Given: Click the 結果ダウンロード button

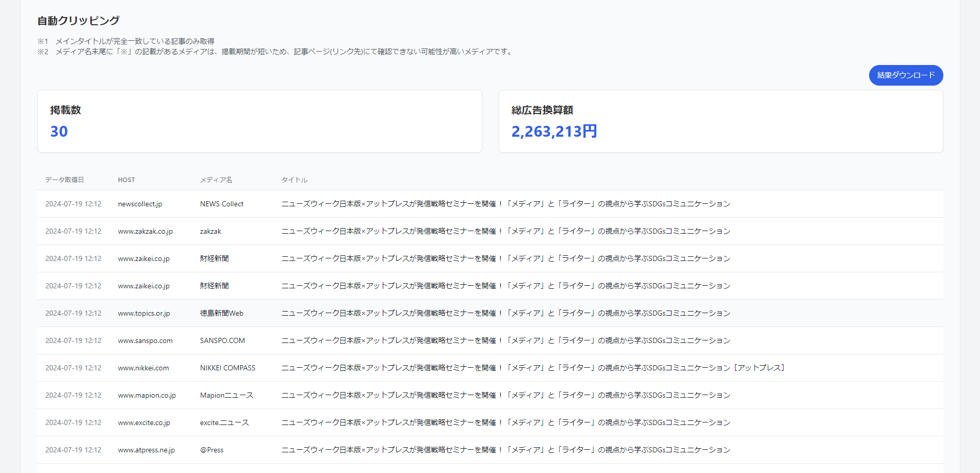Looking at the screenshot, I should [x=906, y=75].
